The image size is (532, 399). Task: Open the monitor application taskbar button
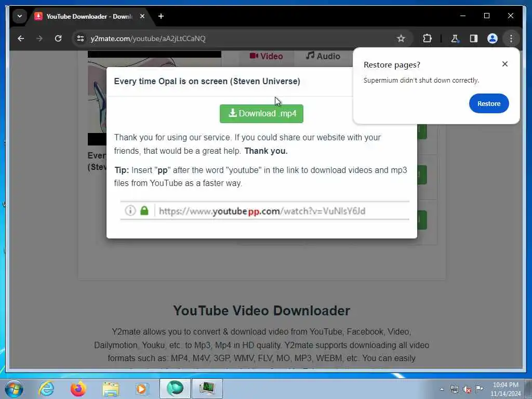pos(207,389)
